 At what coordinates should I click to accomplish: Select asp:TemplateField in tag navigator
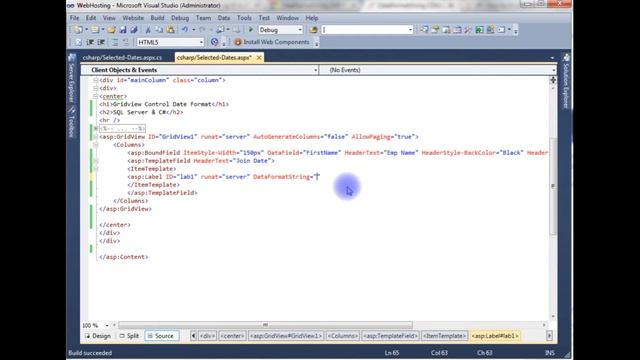coord(391,336)
